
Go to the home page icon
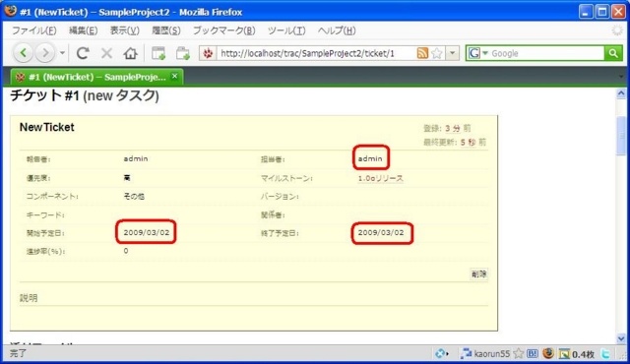point(130,53)
